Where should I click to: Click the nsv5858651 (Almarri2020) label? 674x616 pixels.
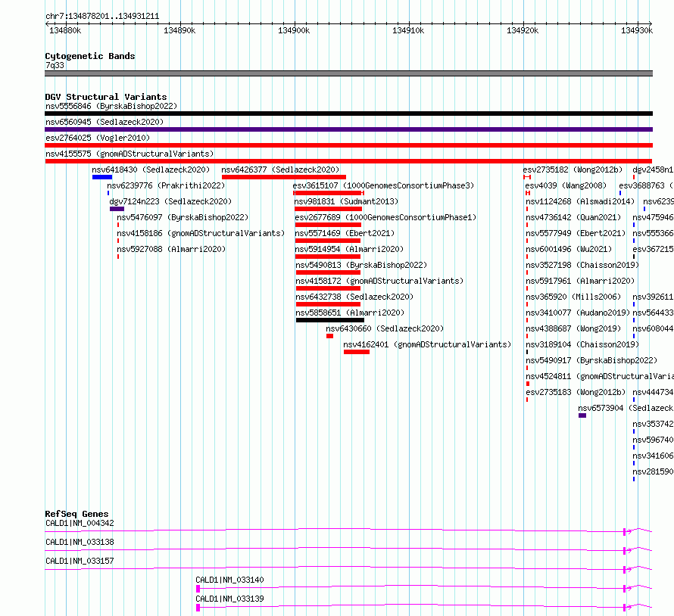pos(350,313)
